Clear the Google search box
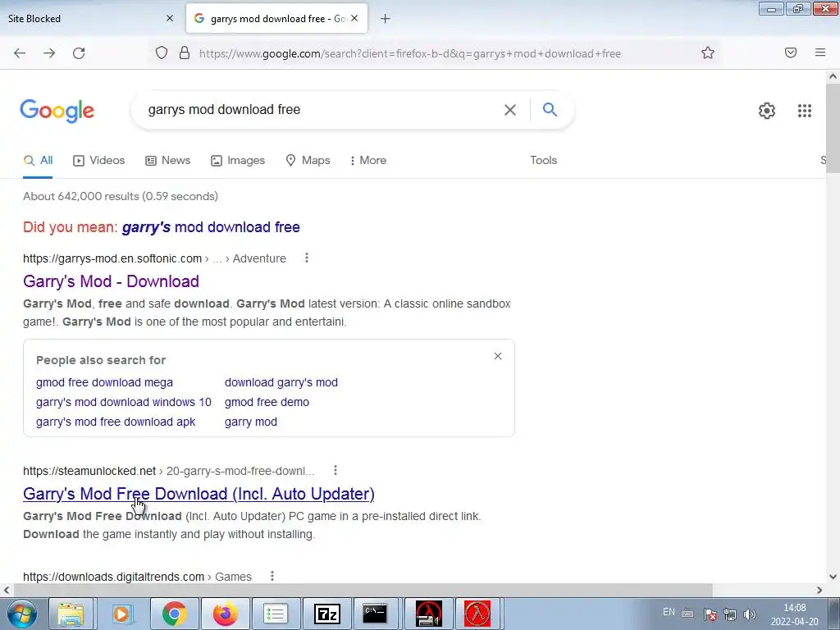This screenshot has height=630, width=840. coord(510,110)
